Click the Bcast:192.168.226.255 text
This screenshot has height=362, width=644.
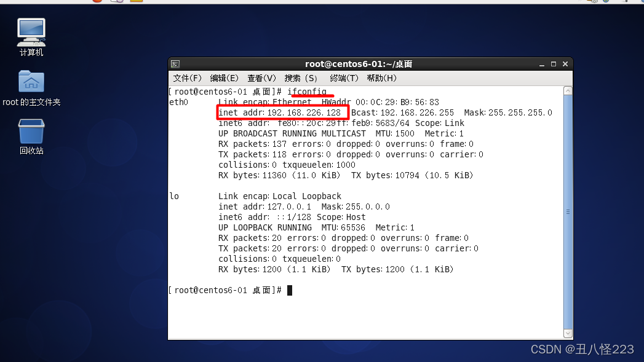402,112
